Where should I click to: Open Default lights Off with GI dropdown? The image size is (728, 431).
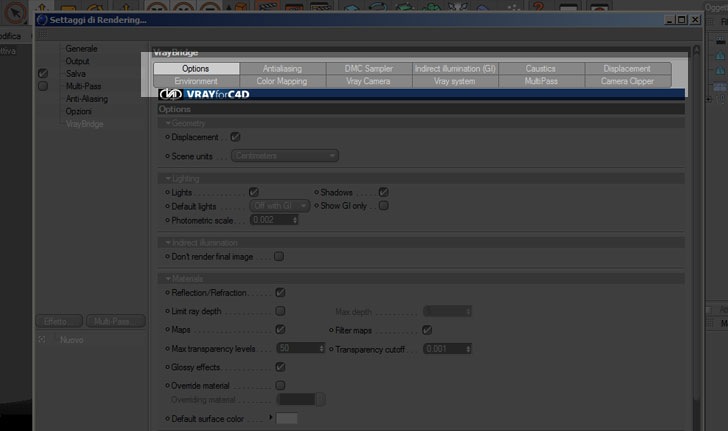(280, 205)
